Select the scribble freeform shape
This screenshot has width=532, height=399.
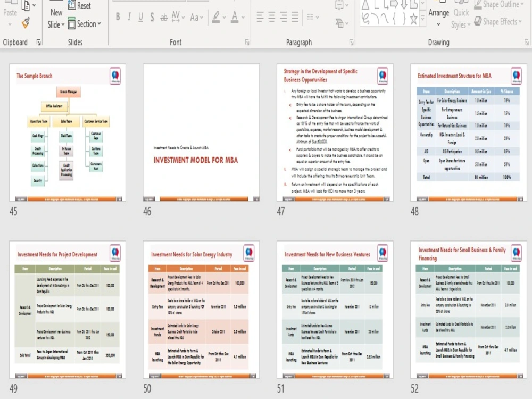coord(365,19)
